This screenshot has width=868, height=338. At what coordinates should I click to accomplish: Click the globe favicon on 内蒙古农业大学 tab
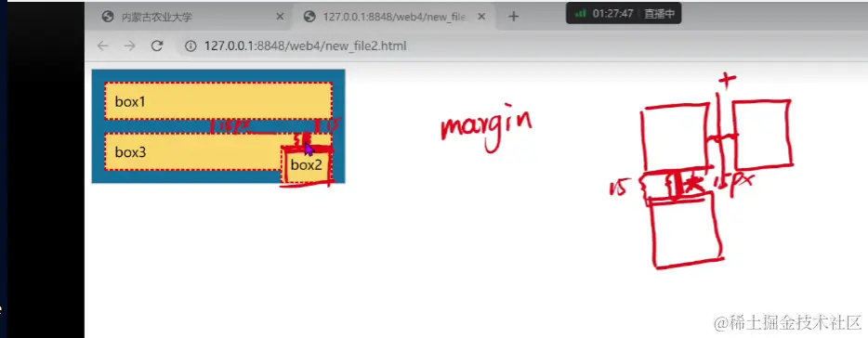tap(108, 17)
